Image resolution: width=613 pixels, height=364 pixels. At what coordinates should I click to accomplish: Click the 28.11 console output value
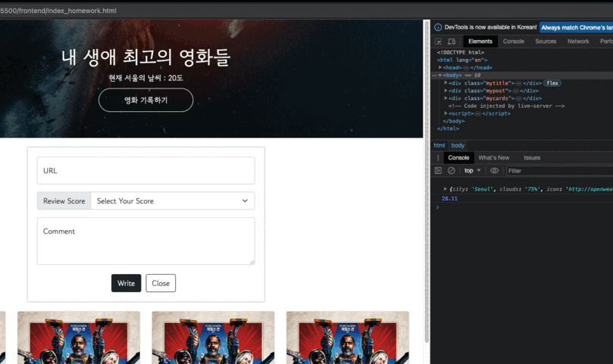(x=449, y=198)
